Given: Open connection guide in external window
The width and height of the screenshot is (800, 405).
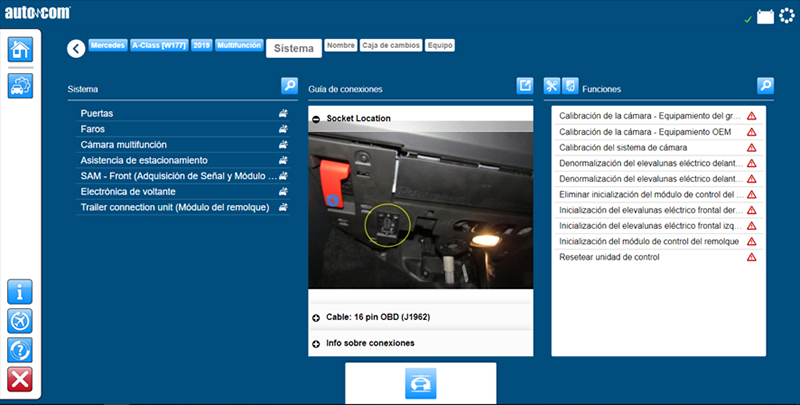Looking at the screenshot, I should 524,86.
